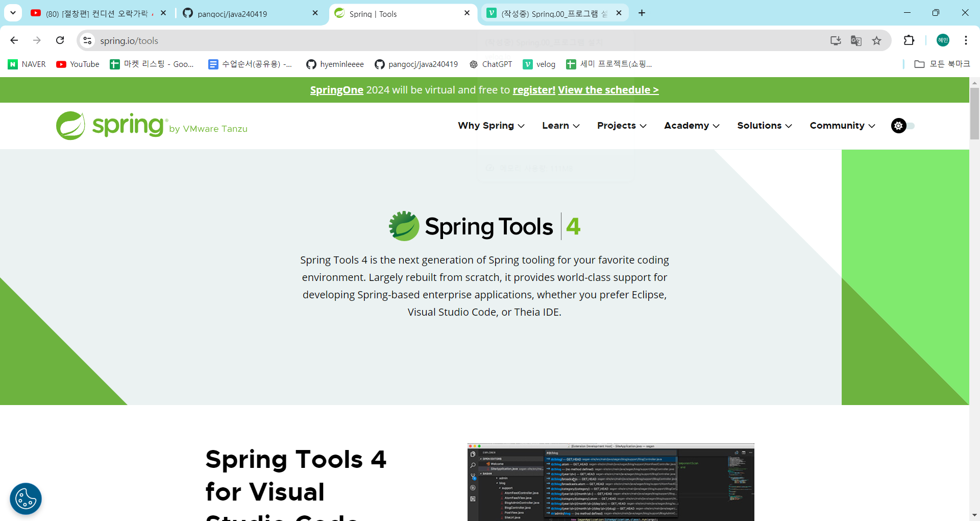Open the 마켓 리스팅 sheet bookmark

(152, 64)
